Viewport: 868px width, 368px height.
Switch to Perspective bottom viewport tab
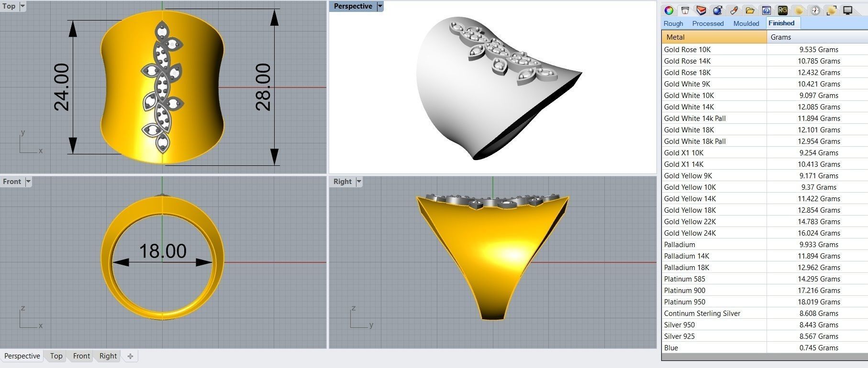22,356
